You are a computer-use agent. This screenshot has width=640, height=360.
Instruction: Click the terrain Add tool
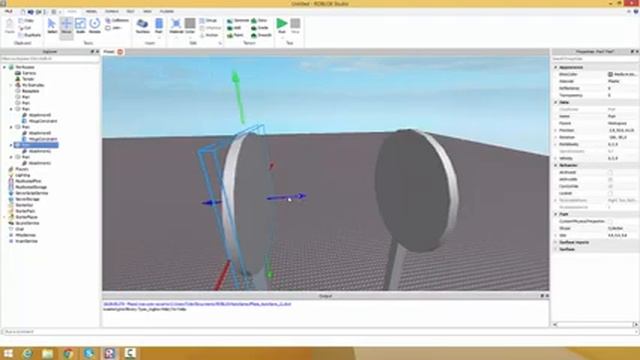(x=234, y=28)
